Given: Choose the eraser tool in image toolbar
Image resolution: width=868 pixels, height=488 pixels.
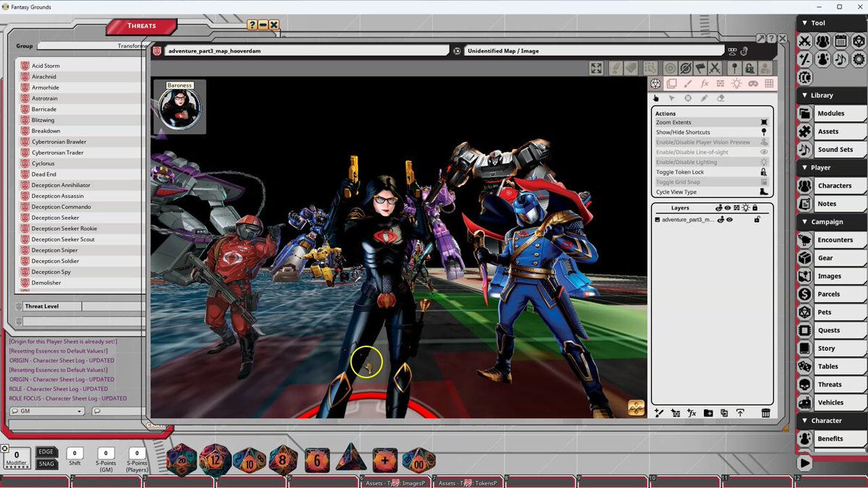Looking at the screenshot, I should [720, 98].
